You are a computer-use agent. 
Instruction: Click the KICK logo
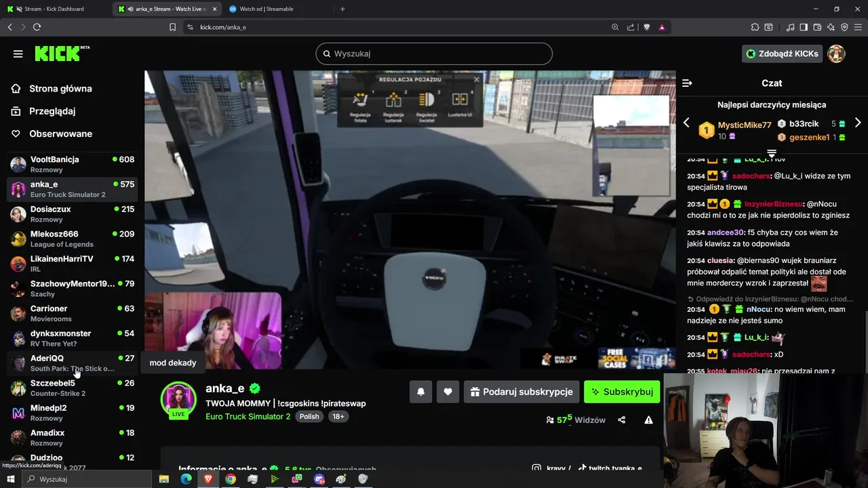click(62, 54)
